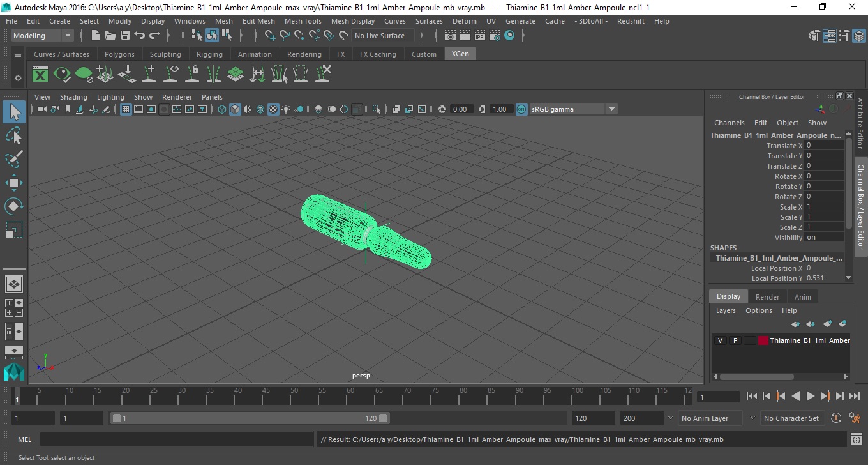Undo the last action using the arrow icon
This screenshot has width=868, height=465.
pyautogui.click(x=140, y=36)
